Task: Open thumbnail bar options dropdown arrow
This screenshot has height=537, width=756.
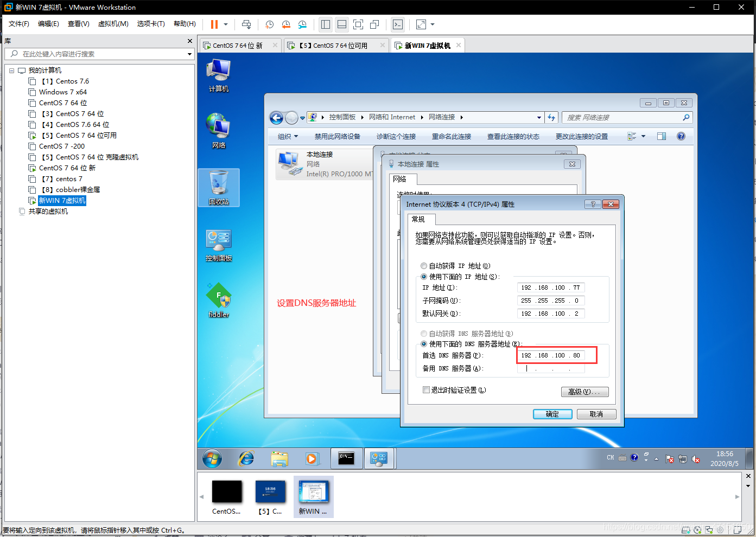Action: (x=748, y=486)
